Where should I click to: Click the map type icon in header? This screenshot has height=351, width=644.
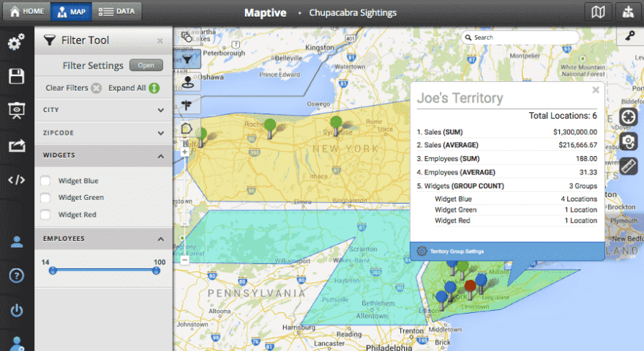click(598, 12)
